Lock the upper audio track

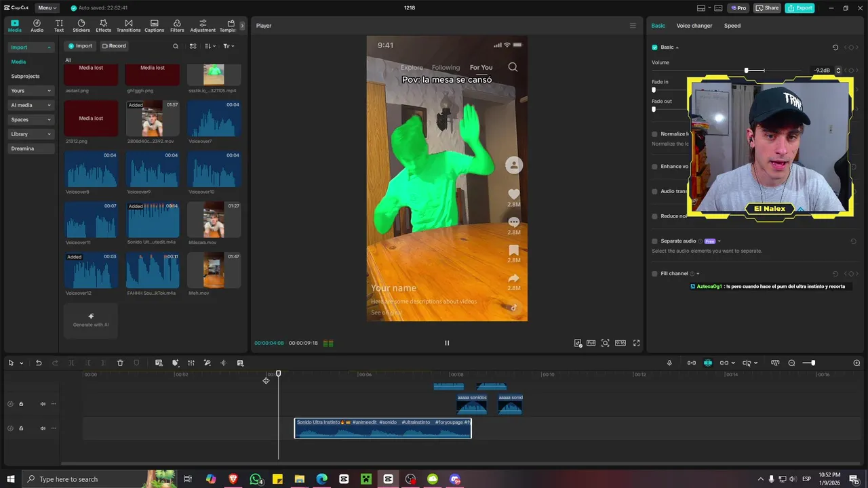[21, 404]
